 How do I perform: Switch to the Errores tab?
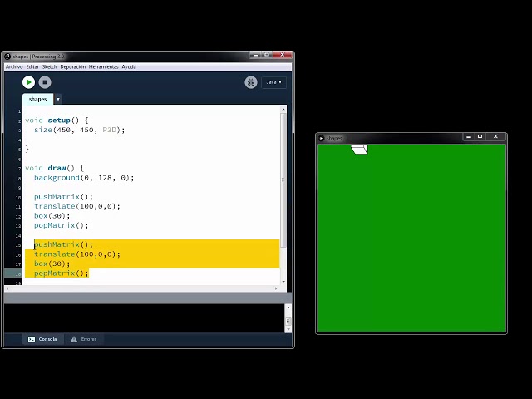84,339
